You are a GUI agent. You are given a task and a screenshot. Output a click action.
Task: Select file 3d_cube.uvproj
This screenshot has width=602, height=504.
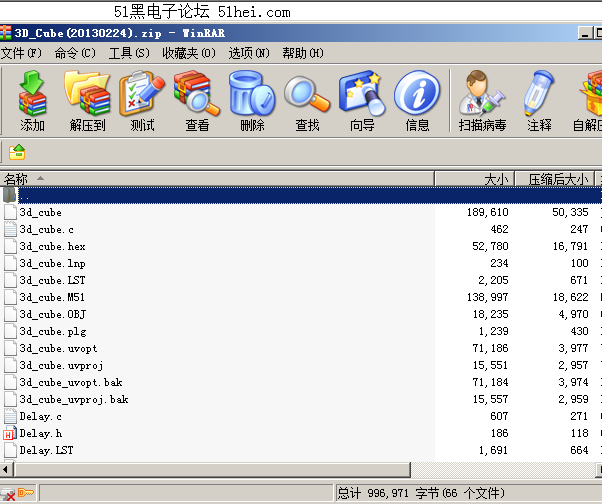pos(61,365)
